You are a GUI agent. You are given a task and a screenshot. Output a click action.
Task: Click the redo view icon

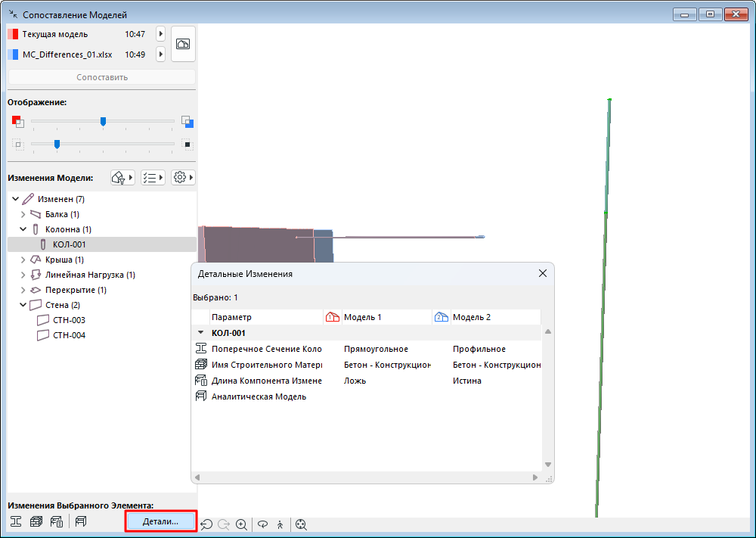tap(224, 524)
